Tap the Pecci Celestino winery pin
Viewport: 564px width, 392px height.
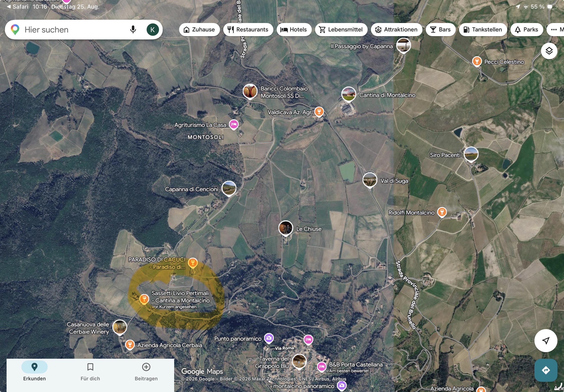(477, 61)
